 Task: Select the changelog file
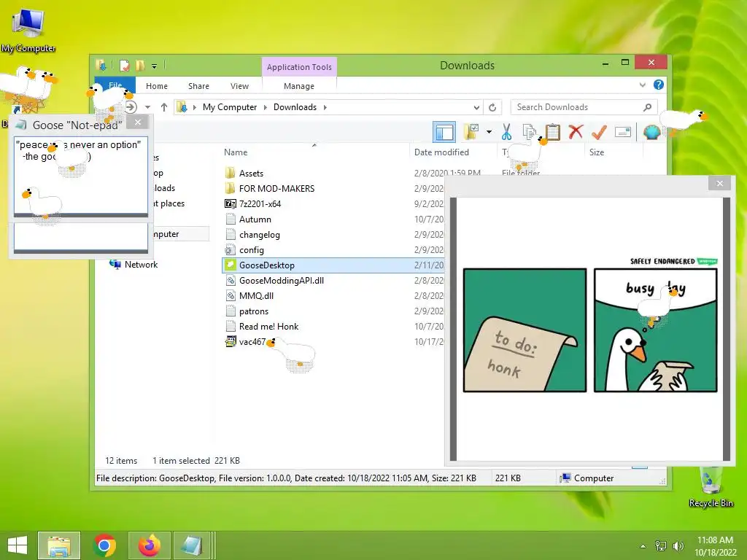(x=259, y=235)
